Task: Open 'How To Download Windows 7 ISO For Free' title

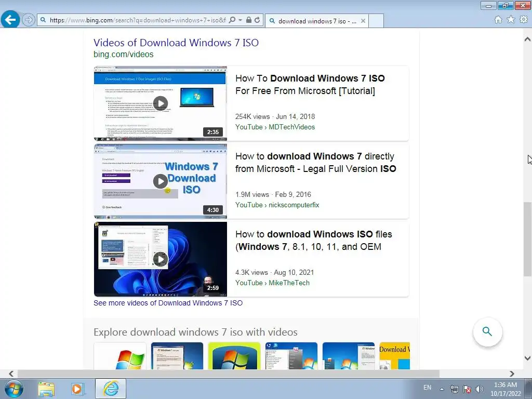Action: (310, 85)
